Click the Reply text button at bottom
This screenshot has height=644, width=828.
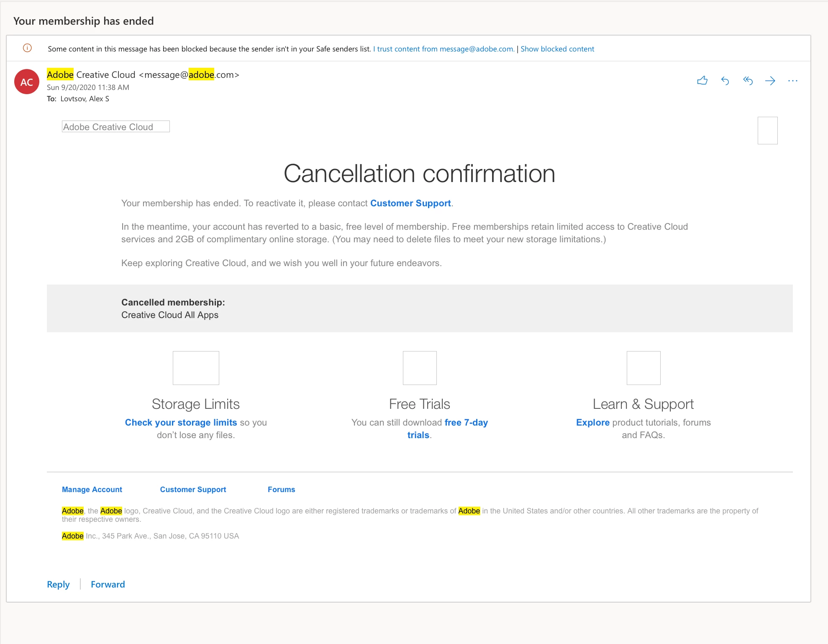(58, 585)
